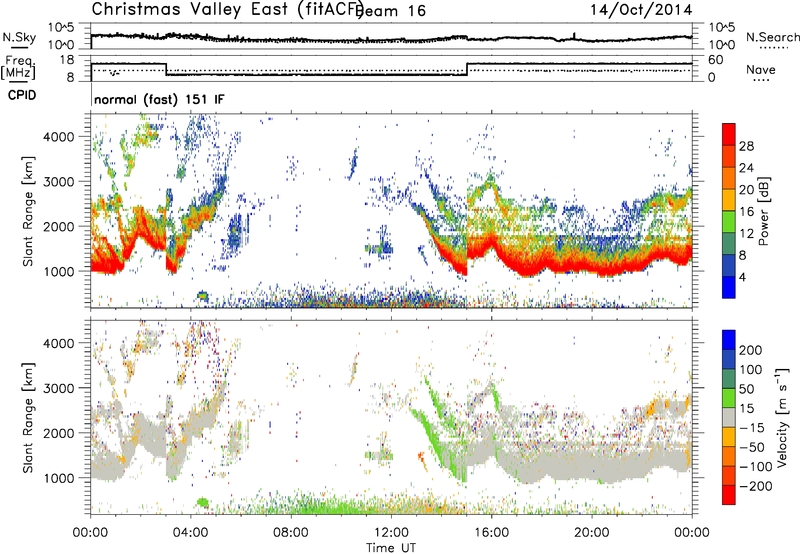Screen dimensions: 800x554
Task: Click the dark blue bottom segment of Power bar
Action: [x=729, y=286]
